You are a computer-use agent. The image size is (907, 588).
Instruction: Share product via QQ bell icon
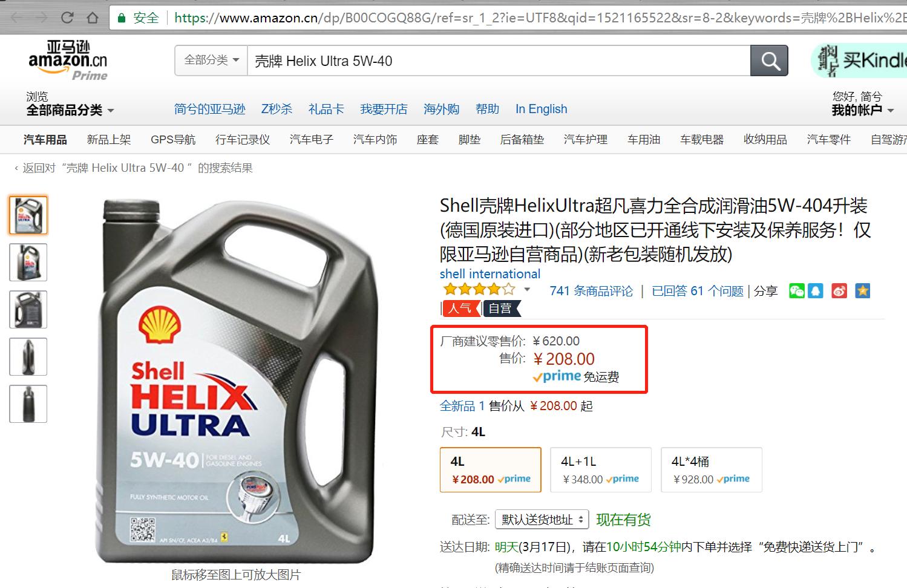click(816, 291)
